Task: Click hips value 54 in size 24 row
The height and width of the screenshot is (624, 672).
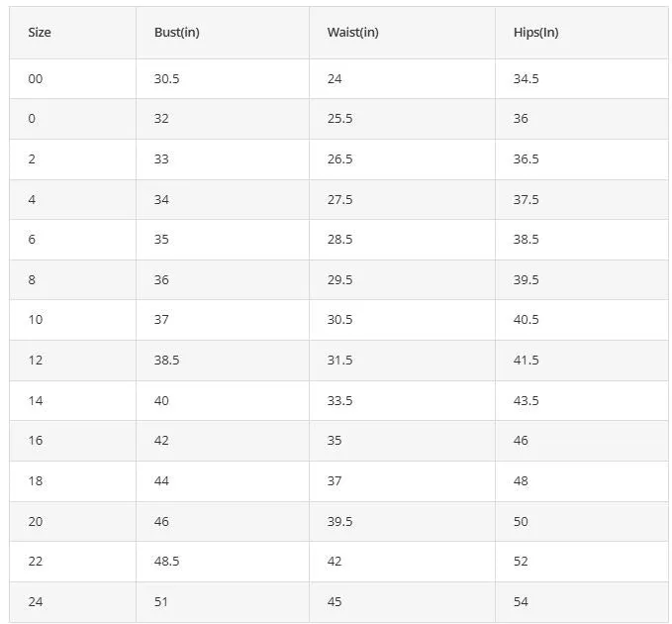Action: point(521,602)
